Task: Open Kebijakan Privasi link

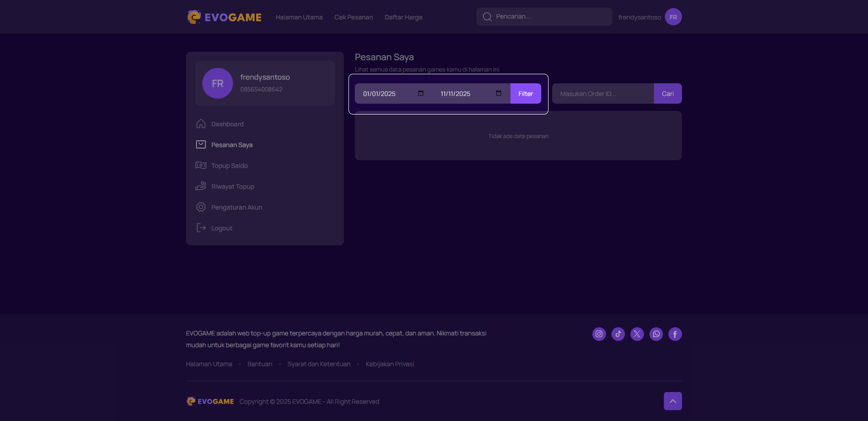Action: [390, 364]
